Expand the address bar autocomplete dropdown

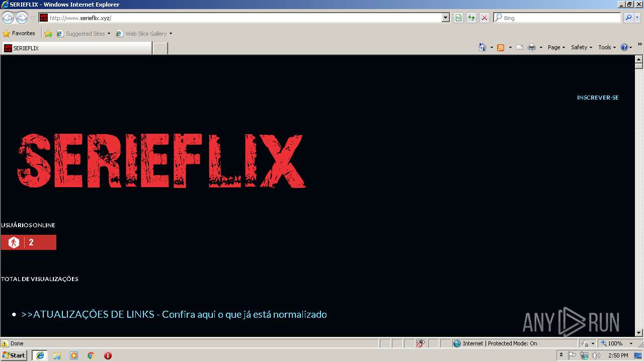446,18
